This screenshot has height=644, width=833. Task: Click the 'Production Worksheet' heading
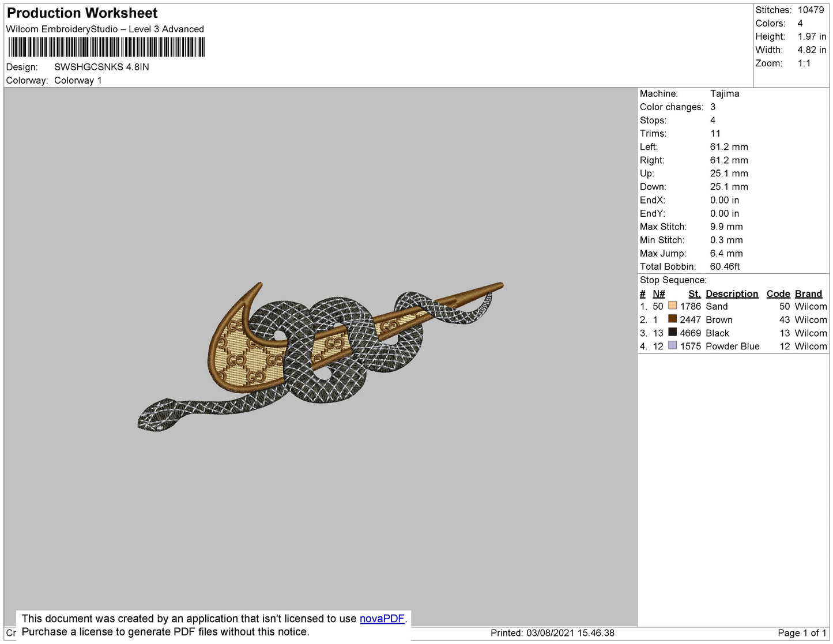82,13
